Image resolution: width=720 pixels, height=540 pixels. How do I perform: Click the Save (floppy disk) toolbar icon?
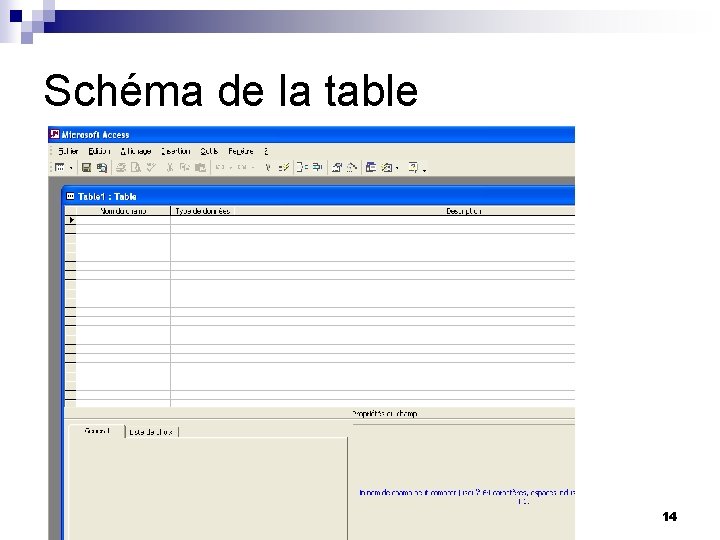[86, 168]
